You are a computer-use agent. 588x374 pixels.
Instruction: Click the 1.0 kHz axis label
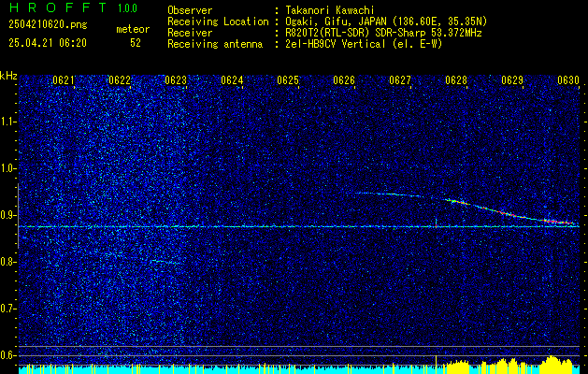[8, 168]
